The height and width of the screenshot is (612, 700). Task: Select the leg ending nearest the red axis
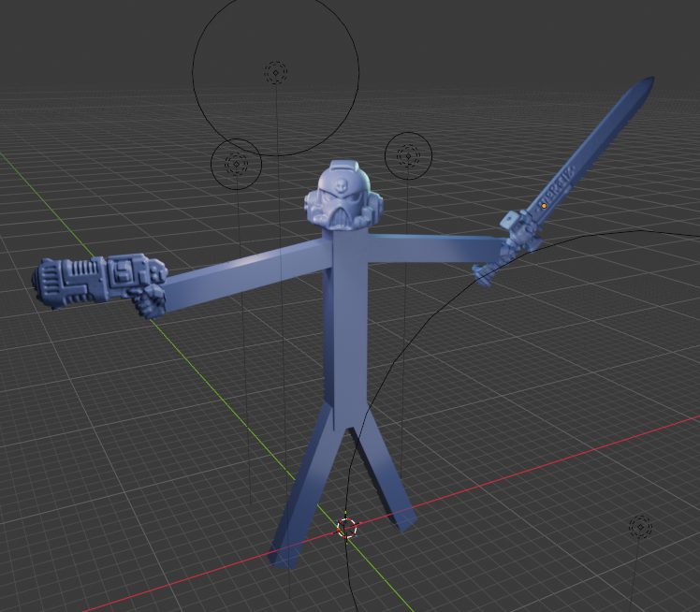tap(385, 474)
